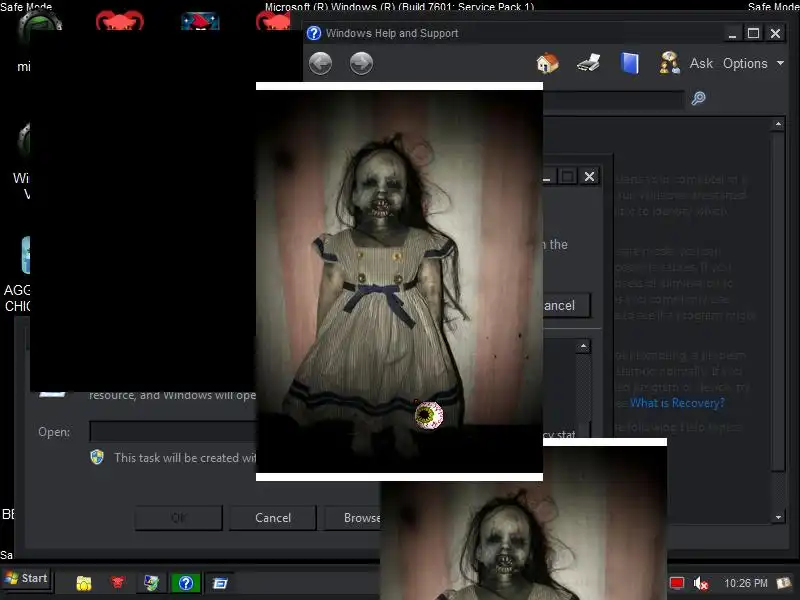Open Help and Support home page icon
Viewport: 800px width, 600px height.
click(x=547, y=63)
